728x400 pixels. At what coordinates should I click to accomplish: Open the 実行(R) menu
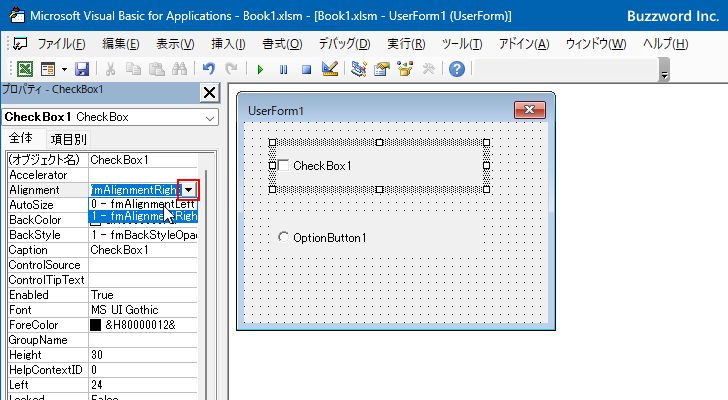click(406, 44)
